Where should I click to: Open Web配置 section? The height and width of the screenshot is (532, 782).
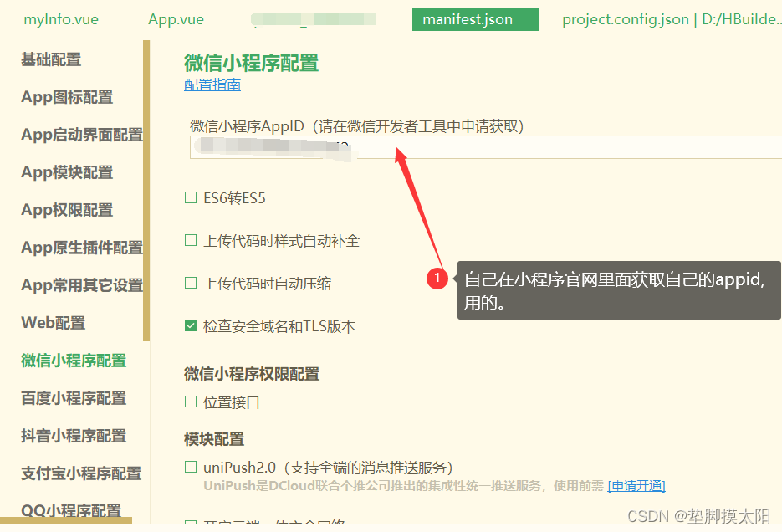53,323
